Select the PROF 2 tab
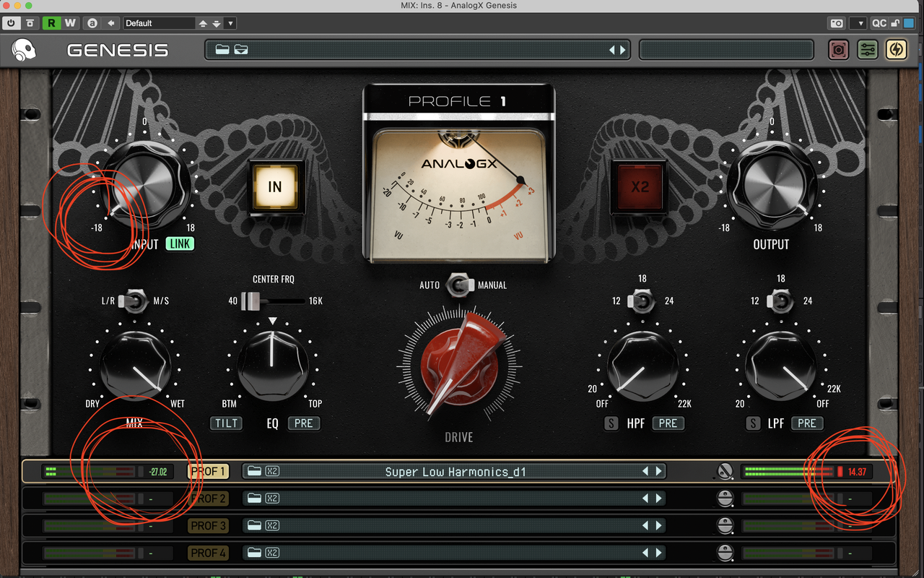 click(208, 499)
